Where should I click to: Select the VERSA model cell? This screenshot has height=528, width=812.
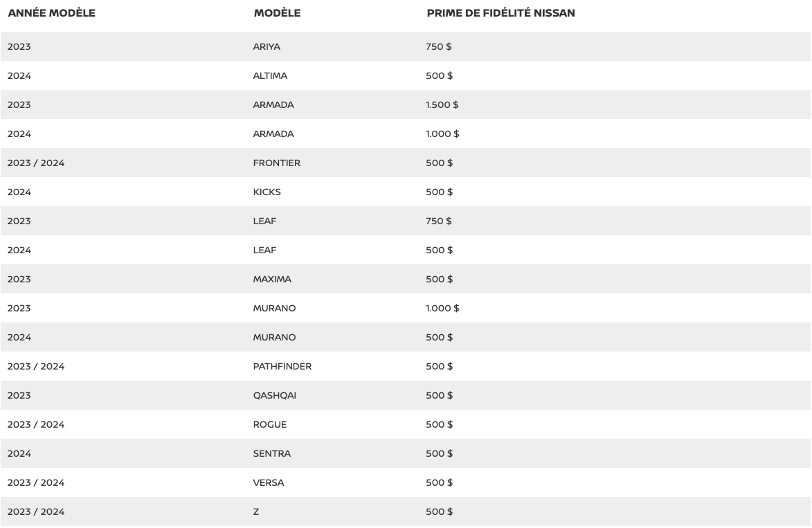coord(269,482)
